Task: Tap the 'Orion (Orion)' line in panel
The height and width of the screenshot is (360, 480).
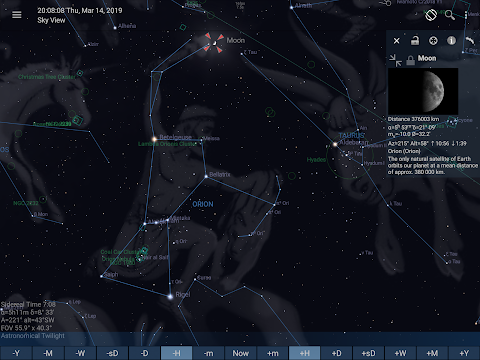Action: [x=404, y=151]
